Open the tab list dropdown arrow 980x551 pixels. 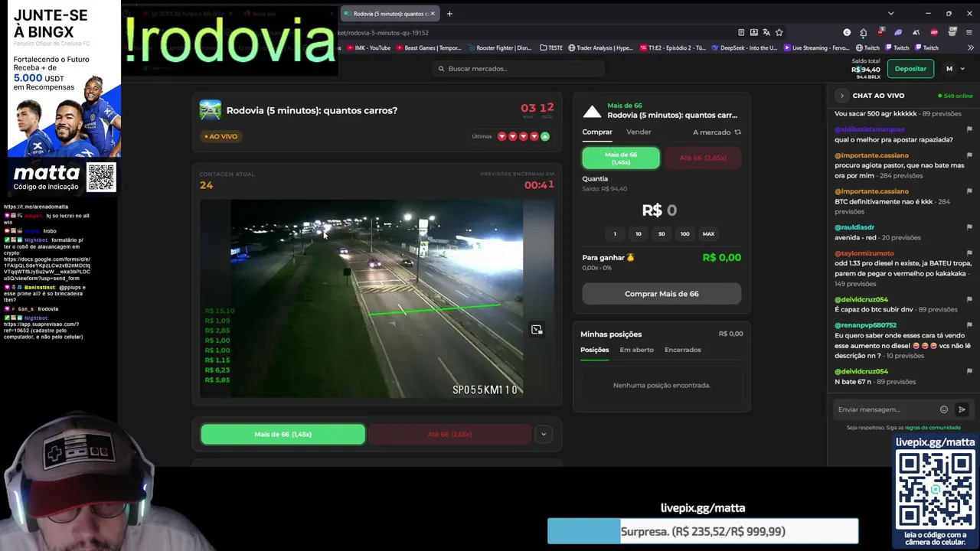[890, 13]
